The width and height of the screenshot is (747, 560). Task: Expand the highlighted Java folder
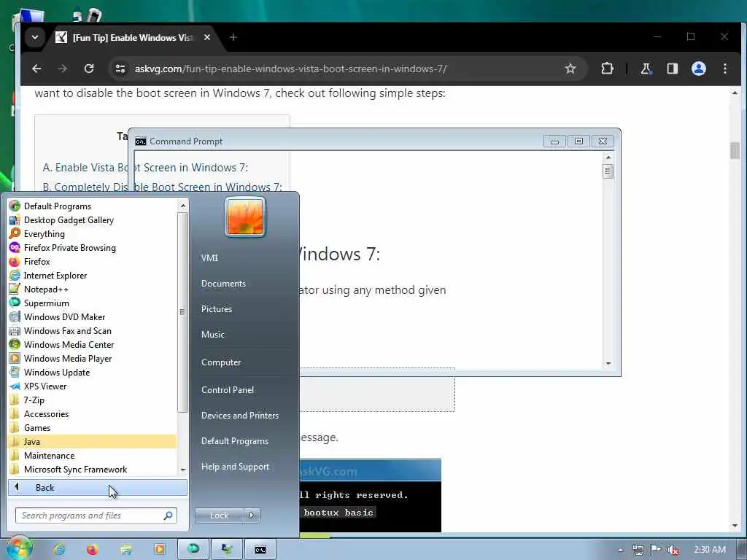point(92,441)
